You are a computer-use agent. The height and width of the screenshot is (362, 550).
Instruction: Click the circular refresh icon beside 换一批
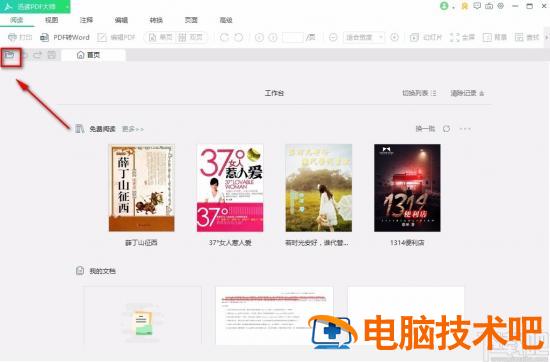(x=446, y=129)
